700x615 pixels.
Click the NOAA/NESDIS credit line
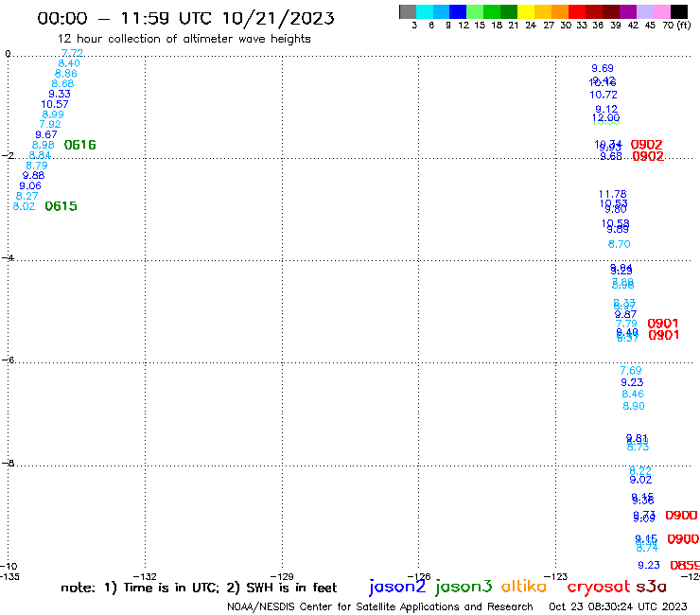click(x=380, y=606)
